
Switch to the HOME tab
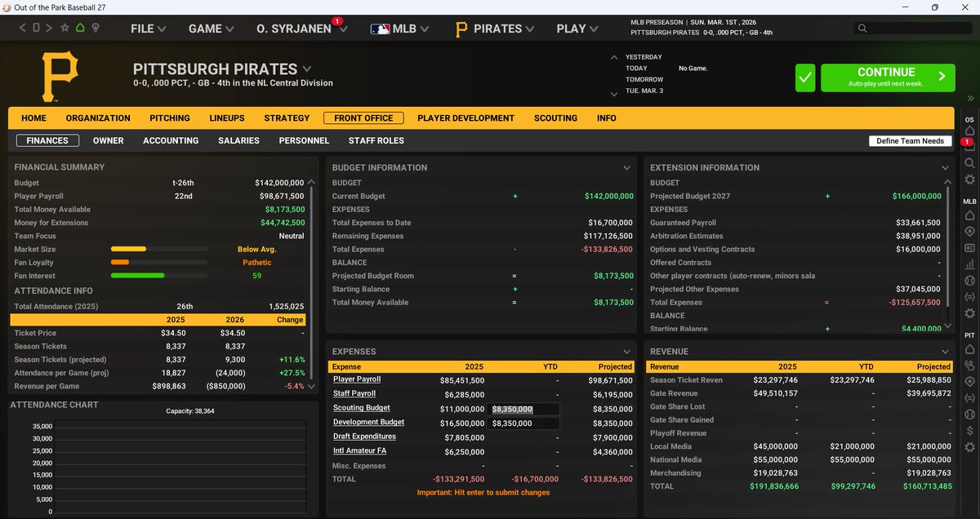(x=33, y=118)
